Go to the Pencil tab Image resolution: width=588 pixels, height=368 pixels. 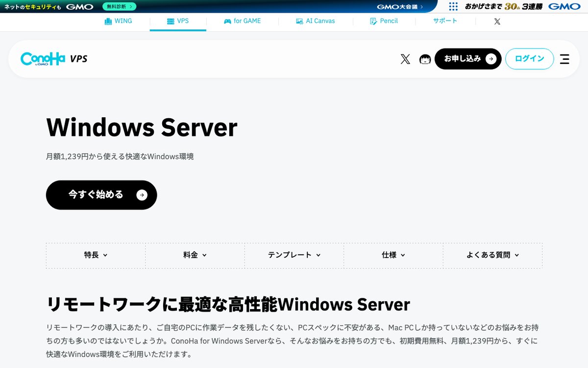(x=384, y=22)
